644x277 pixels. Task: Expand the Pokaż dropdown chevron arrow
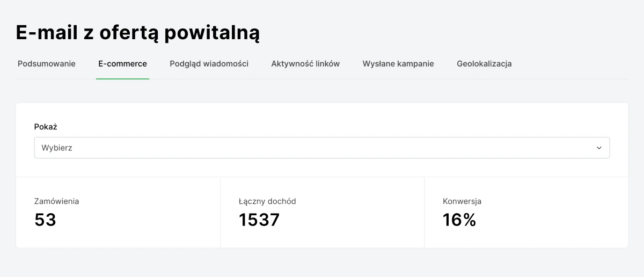599,148
